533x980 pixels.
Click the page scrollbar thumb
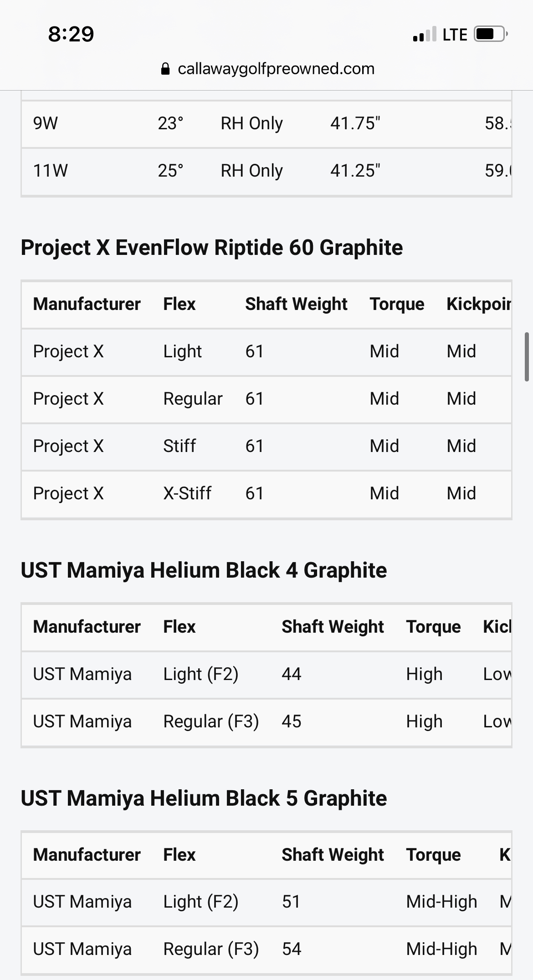click(527, 357)
